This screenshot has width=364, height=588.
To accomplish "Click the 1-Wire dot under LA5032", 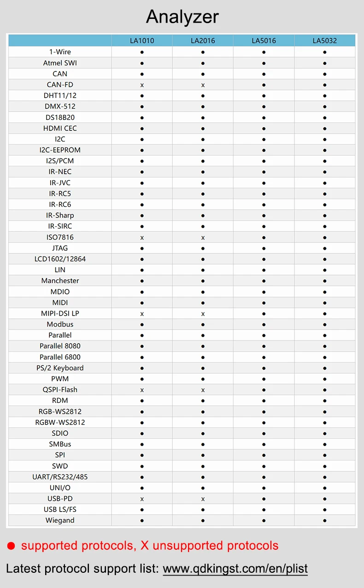I will pos(325,52).
